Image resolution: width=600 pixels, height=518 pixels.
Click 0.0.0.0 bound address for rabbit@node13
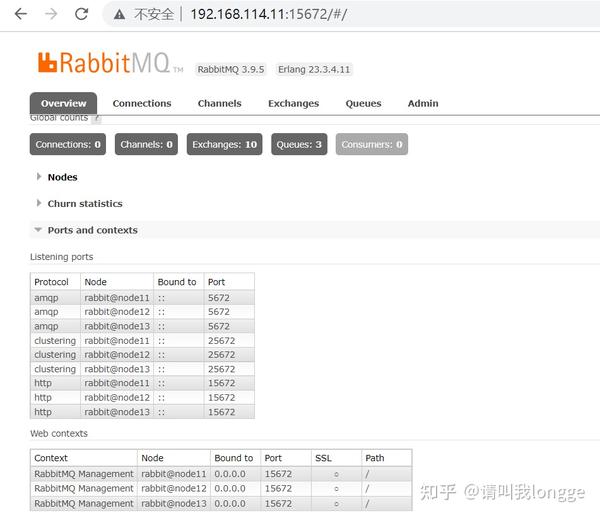click(230, 503)
